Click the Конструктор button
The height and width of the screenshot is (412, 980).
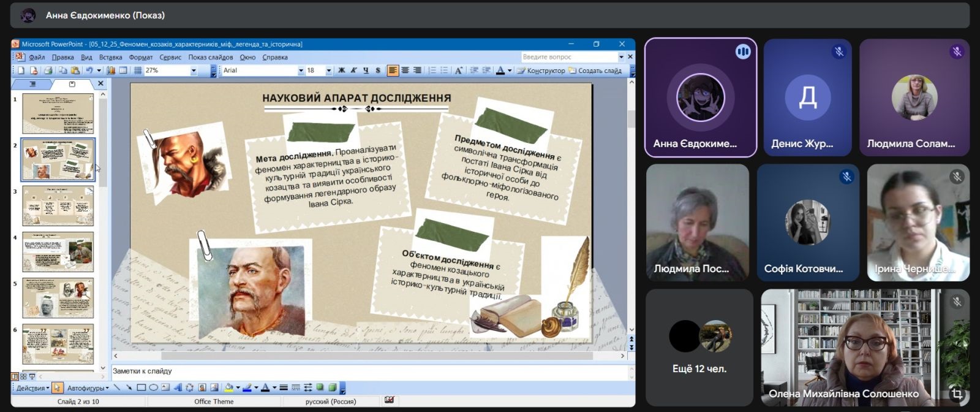[x=541, y=71]
